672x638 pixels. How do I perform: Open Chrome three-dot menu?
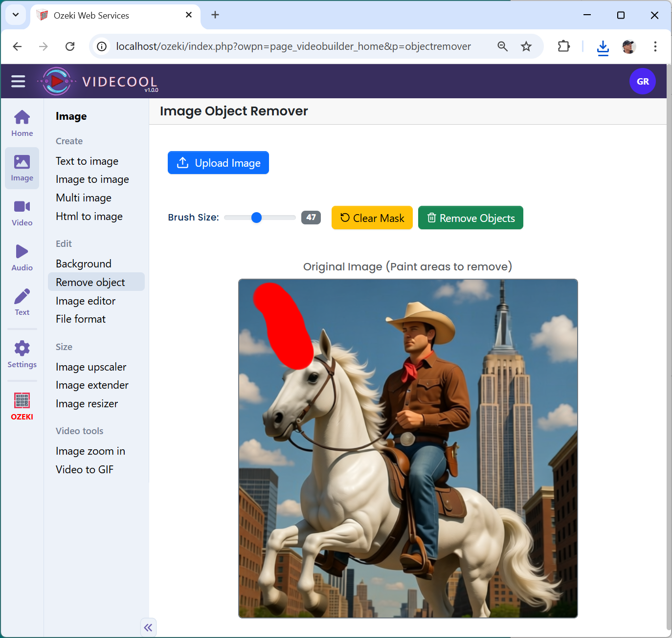tap(655, 46)
